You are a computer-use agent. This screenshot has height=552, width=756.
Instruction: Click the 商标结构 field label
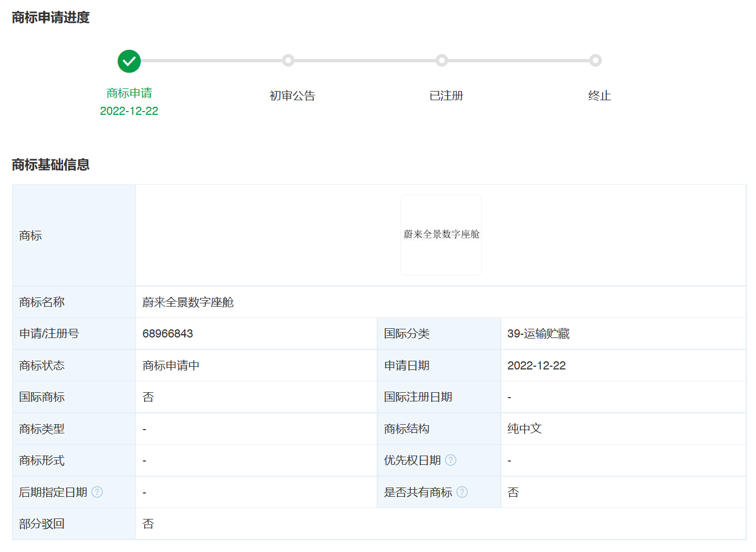point(407,429)
